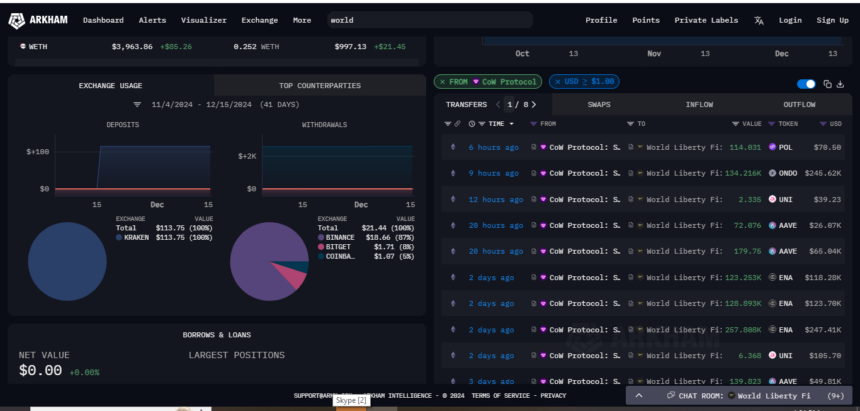Copy transfers using the copy icon

[827, 84]
